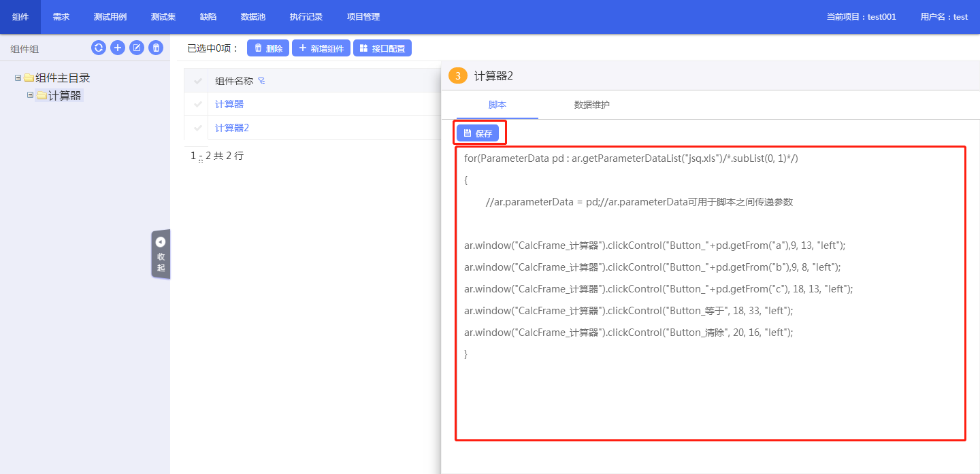Switch to the 数据维护 tab
Viewport: 980px width, 474px height.
tap(591, 105)
